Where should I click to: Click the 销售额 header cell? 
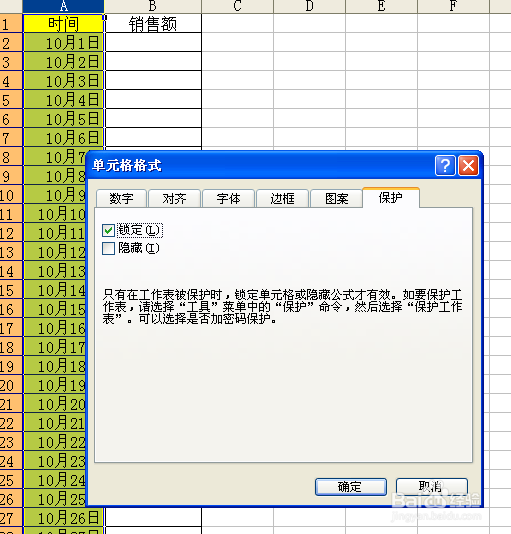pos(153,24)
